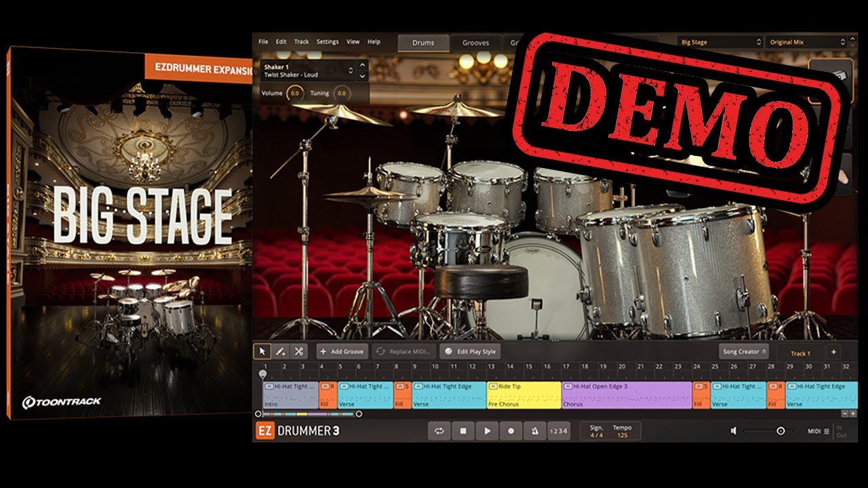Add a groove with Add Groove button
868x488 pixels.
pyautogui.click(x=342, y=352)
